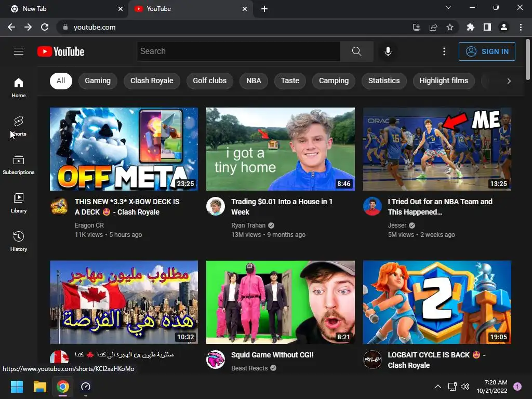Select the All filter chip

pos(61,81)
